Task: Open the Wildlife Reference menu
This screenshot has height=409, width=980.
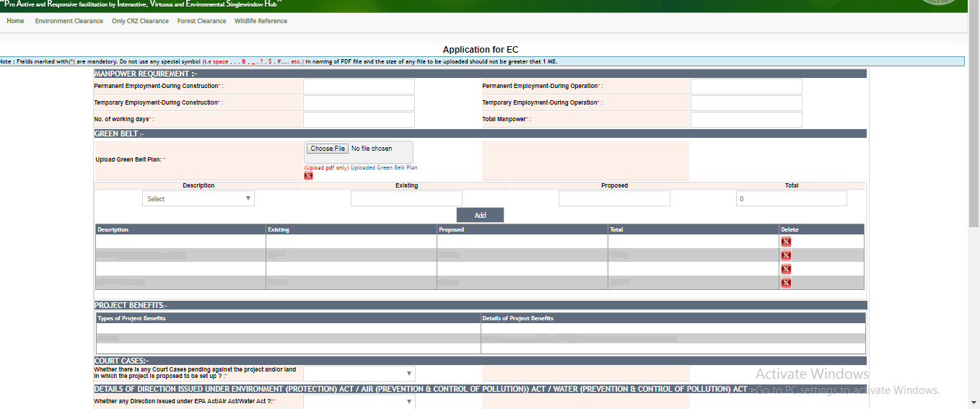Action: click(261, 21)
